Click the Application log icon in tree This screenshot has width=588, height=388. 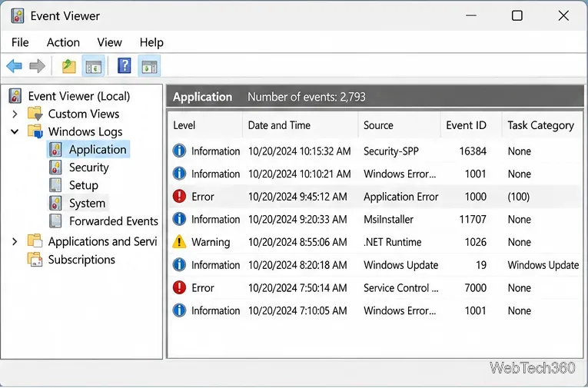[55, 149]
